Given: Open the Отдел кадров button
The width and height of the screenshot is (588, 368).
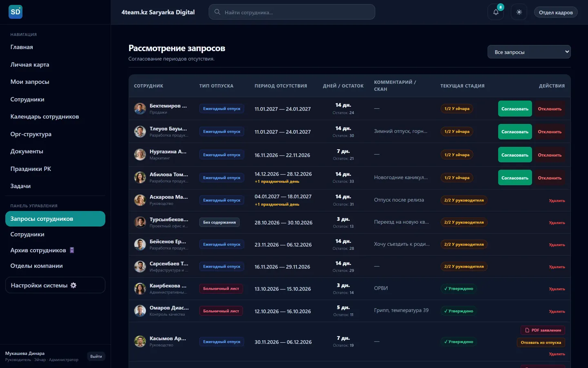Looking at the screenshot, I should 556,12.
